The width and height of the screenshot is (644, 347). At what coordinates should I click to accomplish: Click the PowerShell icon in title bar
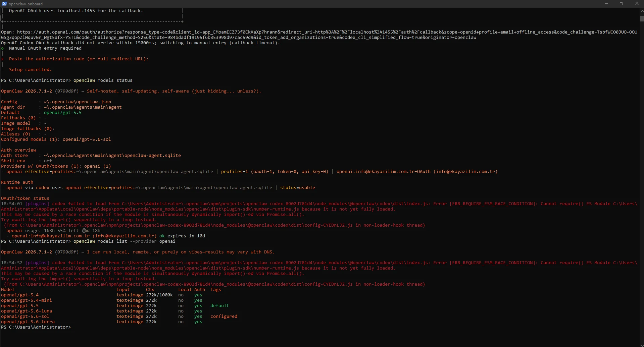click(x=4, y=4)
